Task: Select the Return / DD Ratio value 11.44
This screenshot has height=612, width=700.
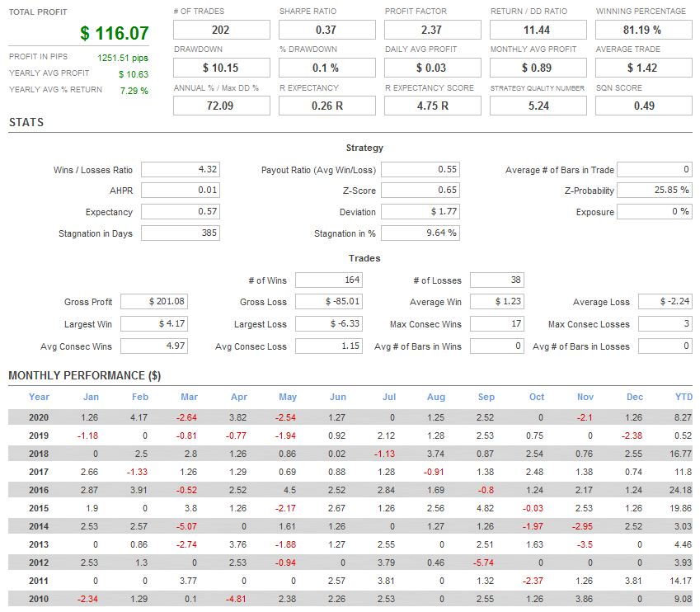Action: (538, 30)
